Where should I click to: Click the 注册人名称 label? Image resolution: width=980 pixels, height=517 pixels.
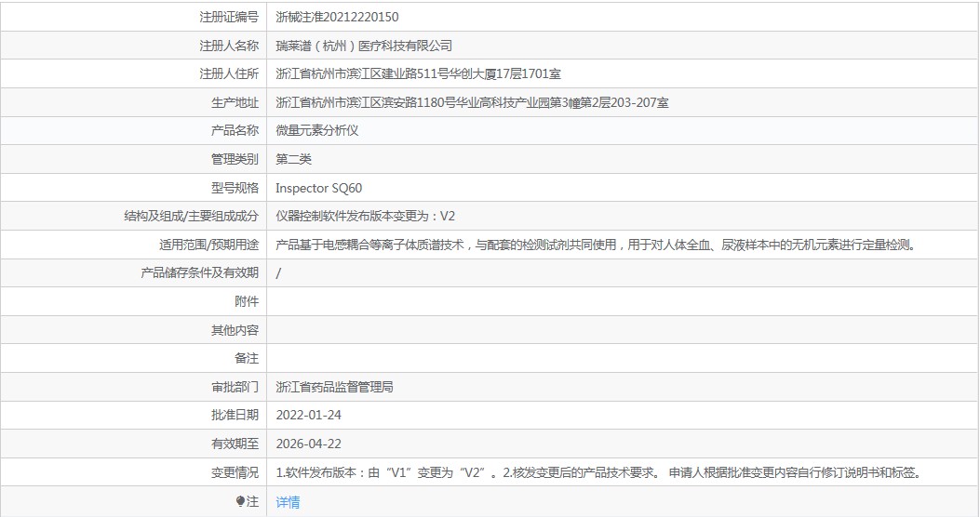click(x=229, y=46)
